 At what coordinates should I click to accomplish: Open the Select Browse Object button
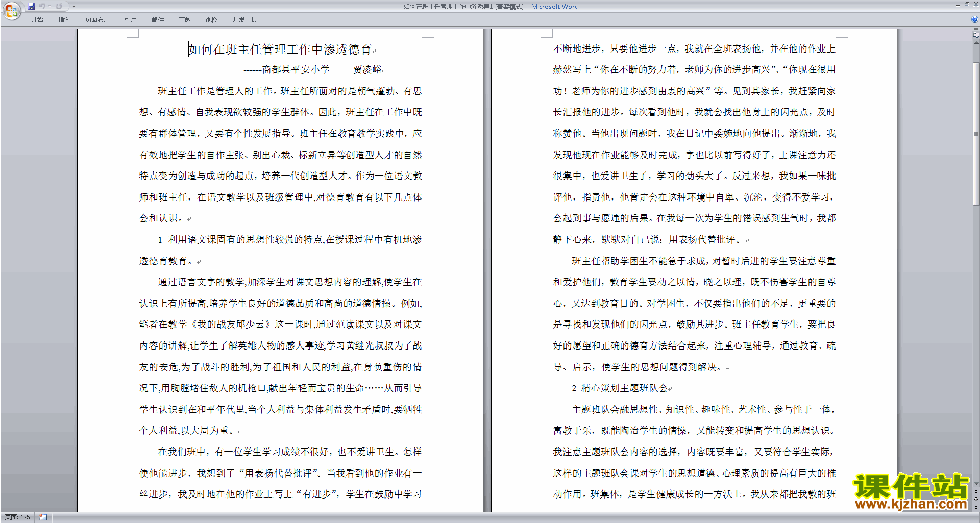[976, 499]
